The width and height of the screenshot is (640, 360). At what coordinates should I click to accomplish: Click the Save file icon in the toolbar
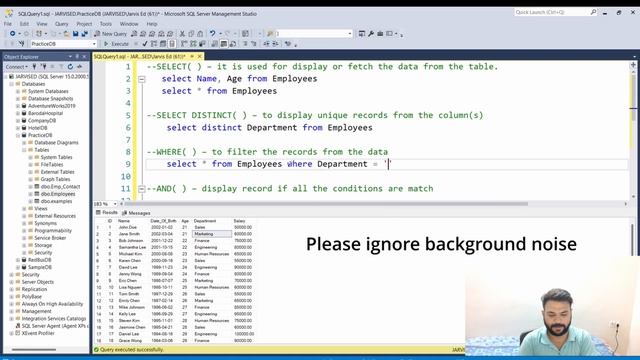76,34
